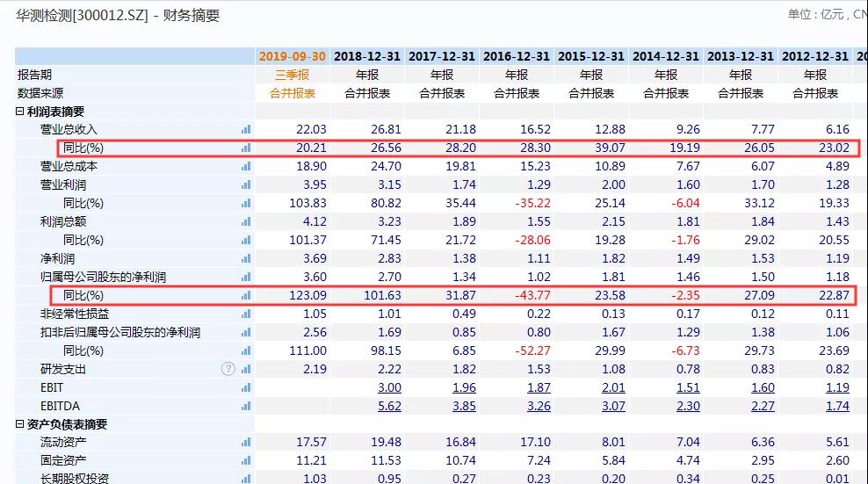Click title 华测检测[300012.SZ] - 财务摘要
Screen dimensions: 868x484
118,16
